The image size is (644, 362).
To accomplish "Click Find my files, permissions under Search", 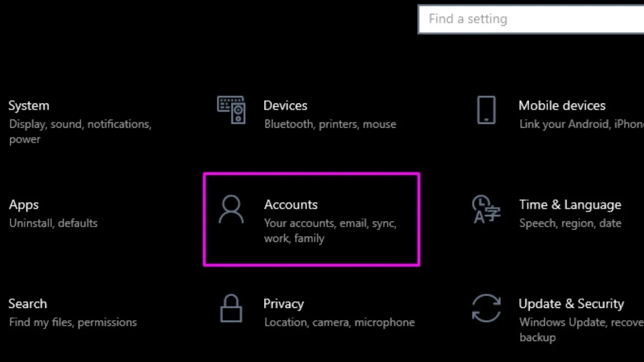I will pyautogui.click(x=73, y=322).
